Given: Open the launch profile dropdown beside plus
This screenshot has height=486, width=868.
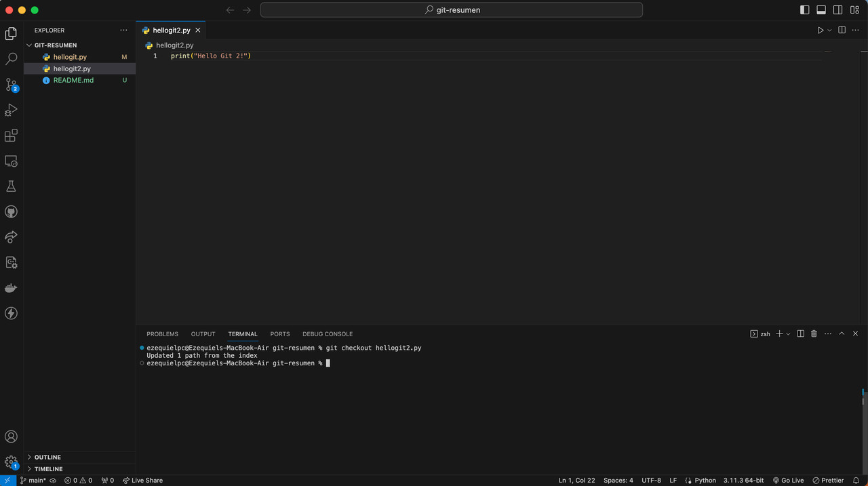Looking at the screenshot, I should point(788,334).
